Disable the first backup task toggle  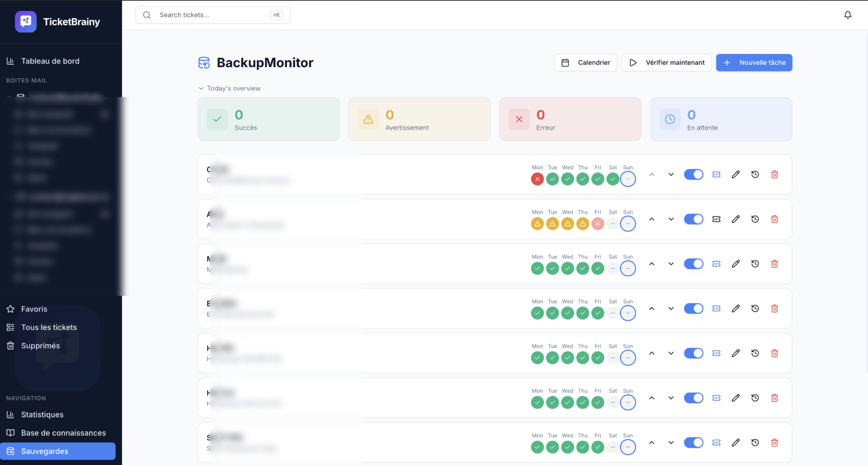coord(694,174)
